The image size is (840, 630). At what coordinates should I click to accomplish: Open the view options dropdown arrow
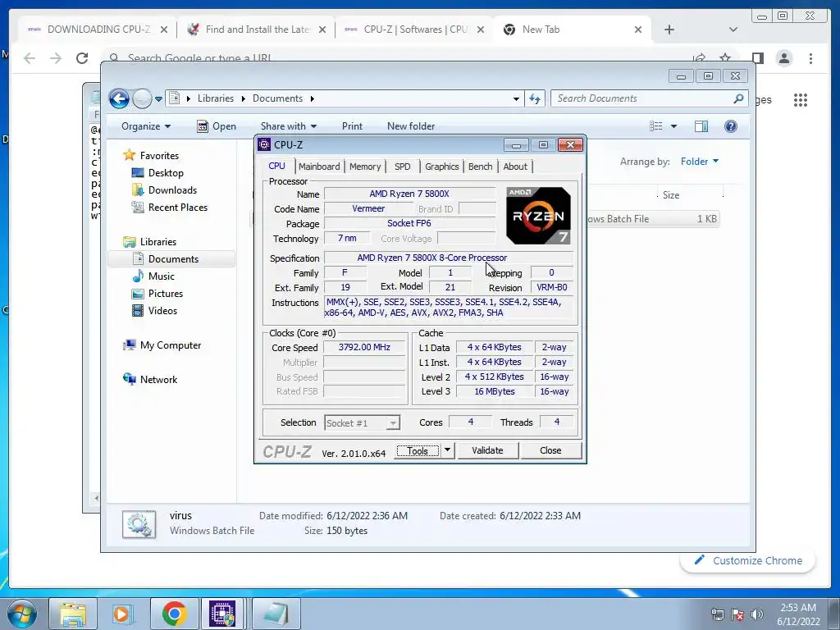674,126
